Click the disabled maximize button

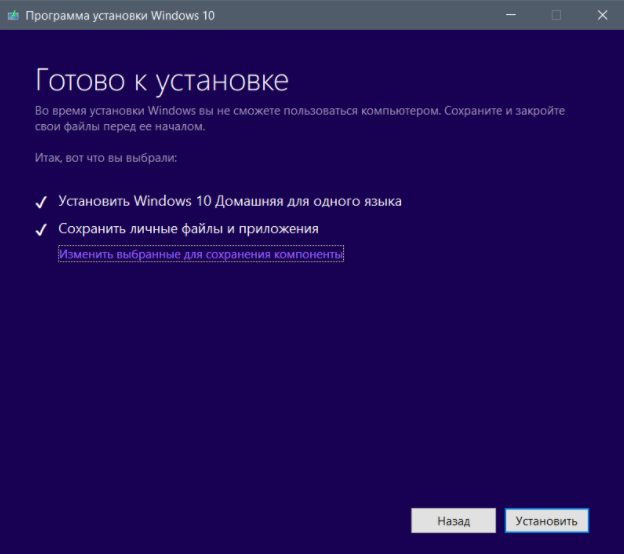point(556,15)
